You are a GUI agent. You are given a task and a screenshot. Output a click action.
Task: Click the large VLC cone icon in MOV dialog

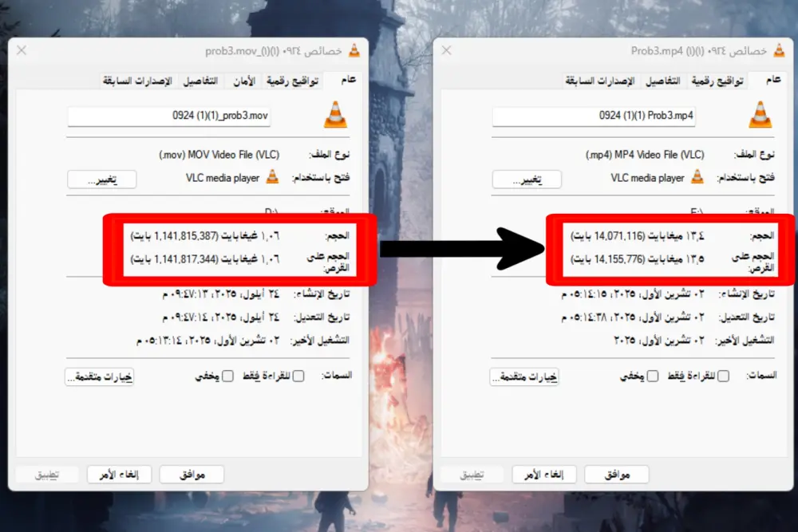[x=336, y=115]
